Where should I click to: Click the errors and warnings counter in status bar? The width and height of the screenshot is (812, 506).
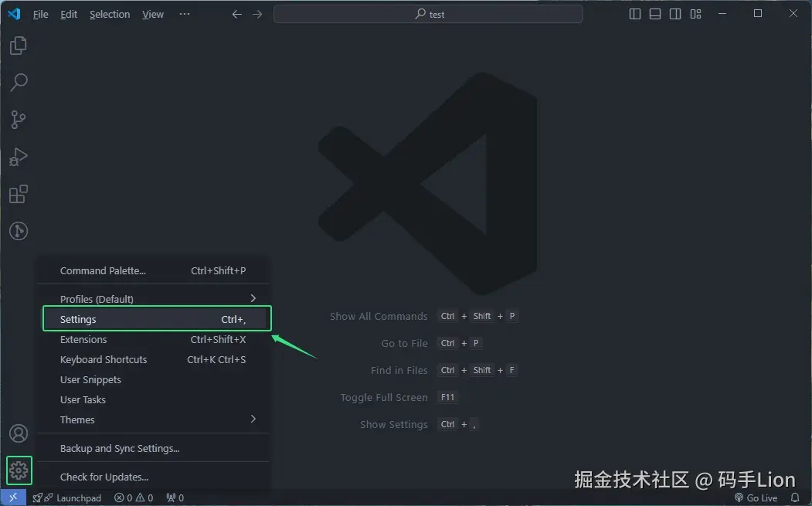(x=133, y=498)
